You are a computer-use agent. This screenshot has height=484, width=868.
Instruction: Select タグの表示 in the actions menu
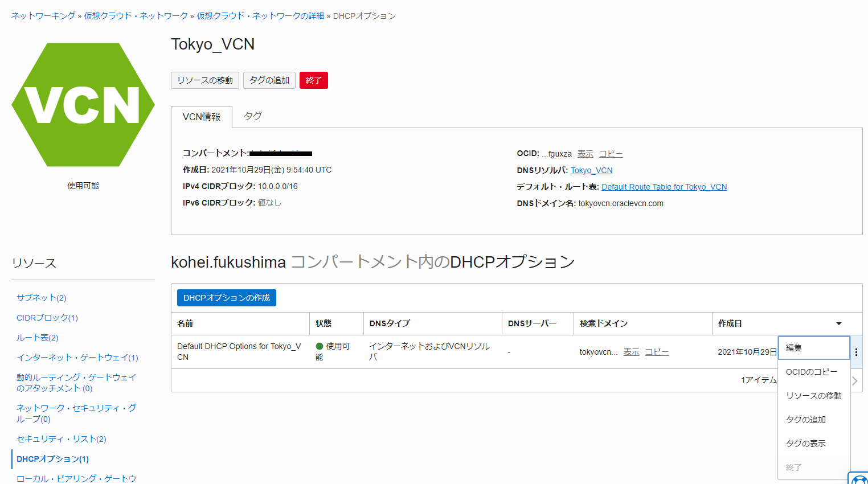(806, 444)
